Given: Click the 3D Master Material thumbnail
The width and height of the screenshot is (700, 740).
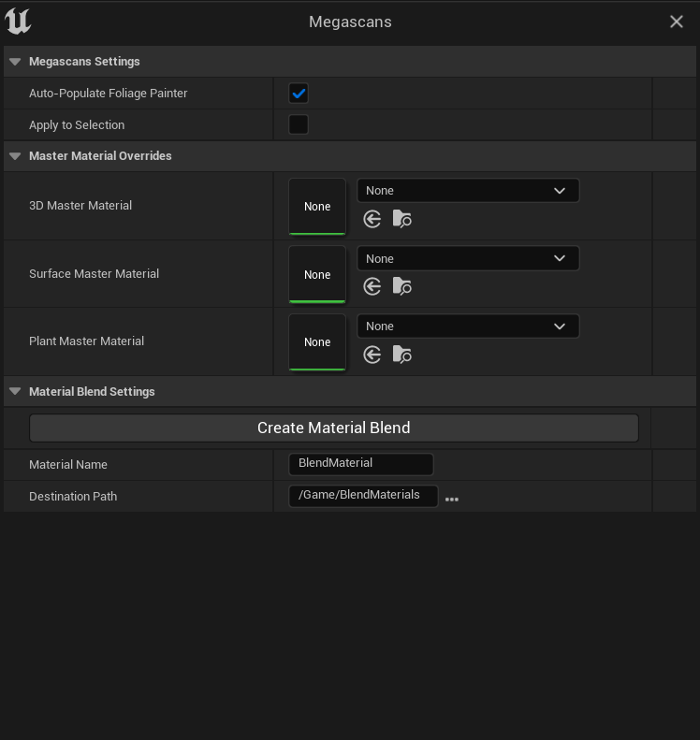Looking at the screenshot, I should 317,207.
